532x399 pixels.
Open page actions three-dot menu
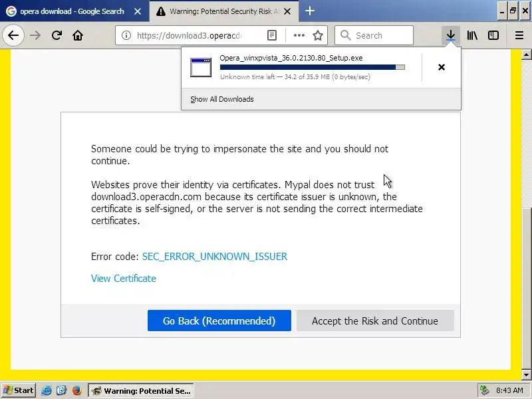(299, 35)
